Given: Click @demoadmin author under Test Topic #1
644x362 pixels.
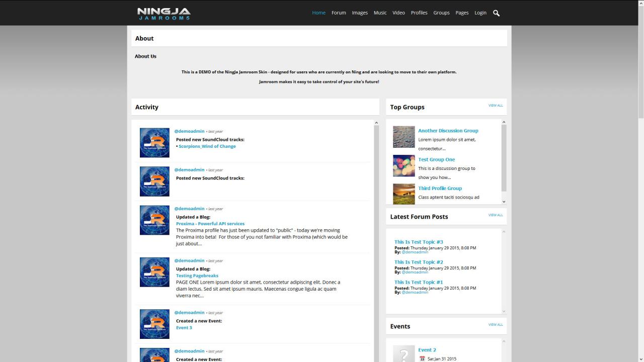Looking at the screenshot, I should [x=415, y=293].
